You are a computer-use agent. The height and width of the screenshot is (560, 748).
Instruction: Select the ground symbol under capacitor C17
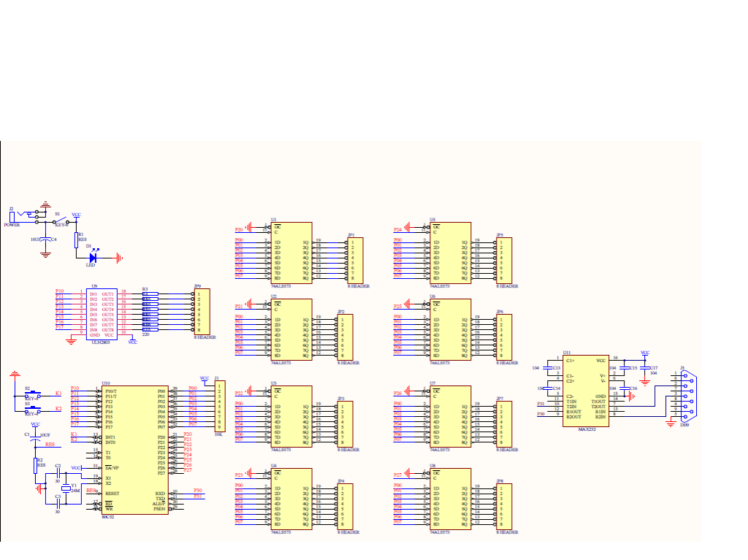(645, 383)
